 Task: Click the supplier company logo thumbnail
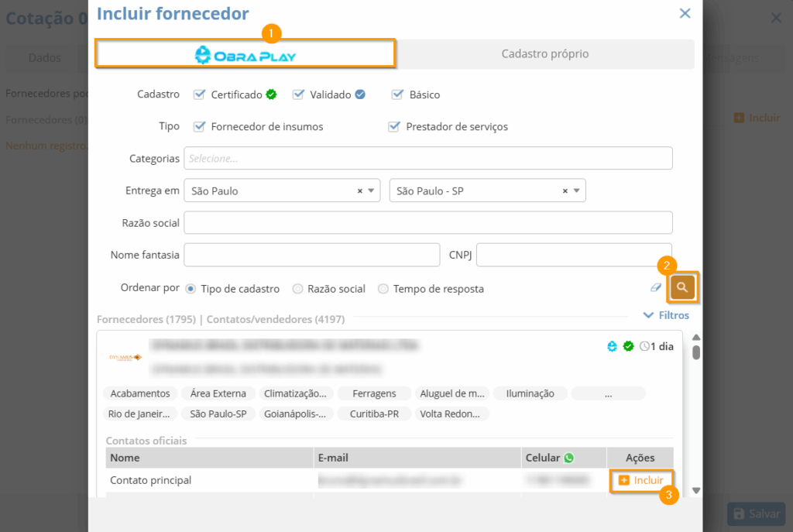click(125, 357)
